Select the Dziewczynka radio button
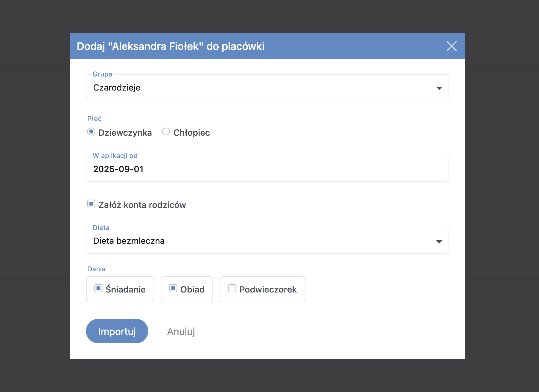Image resolution: width=539 pixels, height=392 pixels. [91, 132]
